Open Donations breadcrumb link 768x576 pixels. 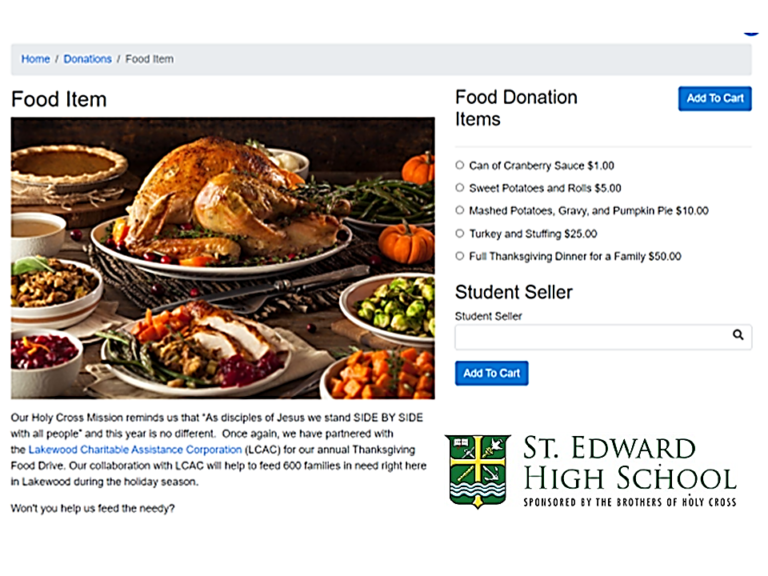click(x=88, y=59)
